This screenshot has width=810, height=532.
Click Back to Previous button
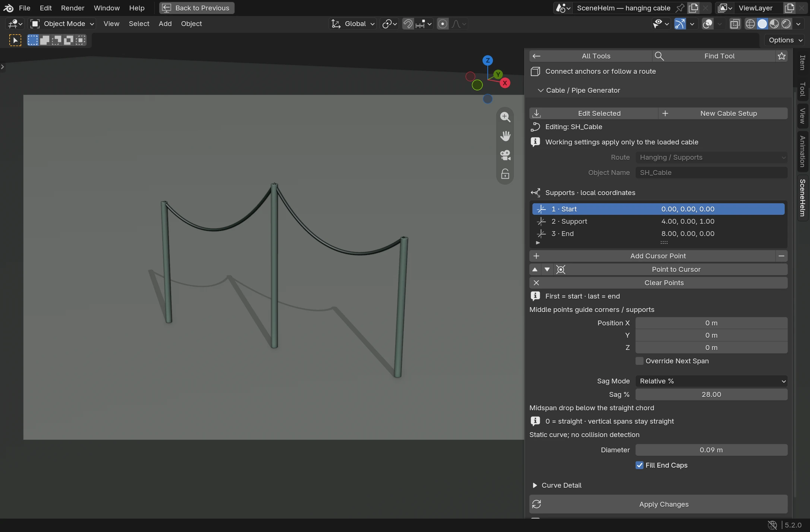coord(197,8)
